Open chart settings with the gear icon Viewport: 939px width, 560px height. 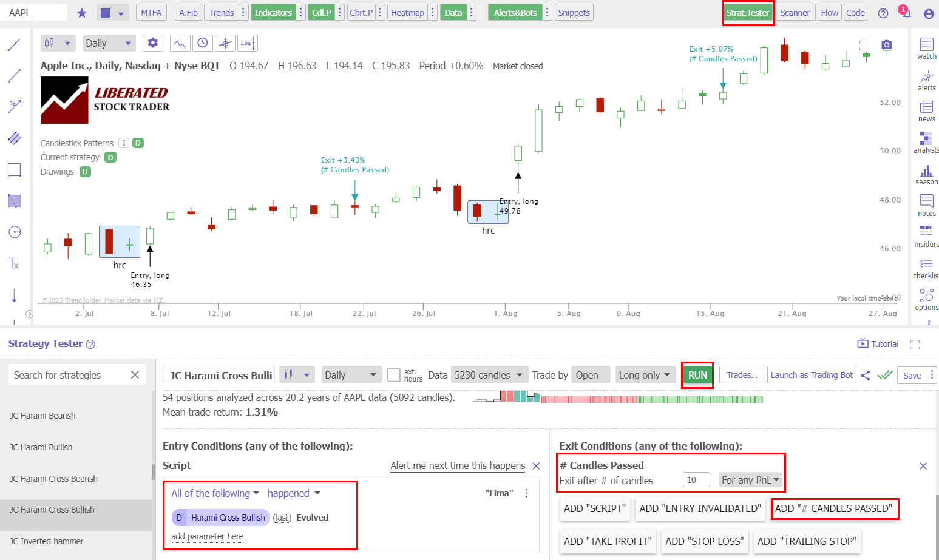click(x=152, y=42)
